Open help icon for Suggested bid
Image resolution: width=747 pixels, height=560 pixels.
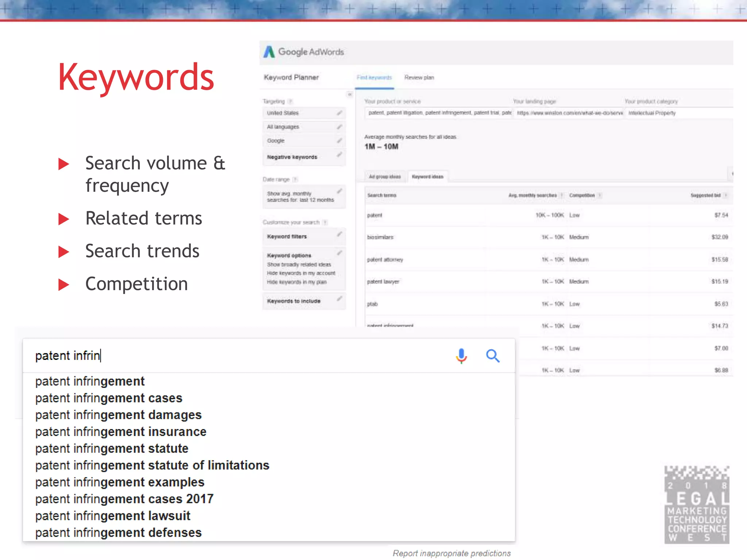pos(725,195)
